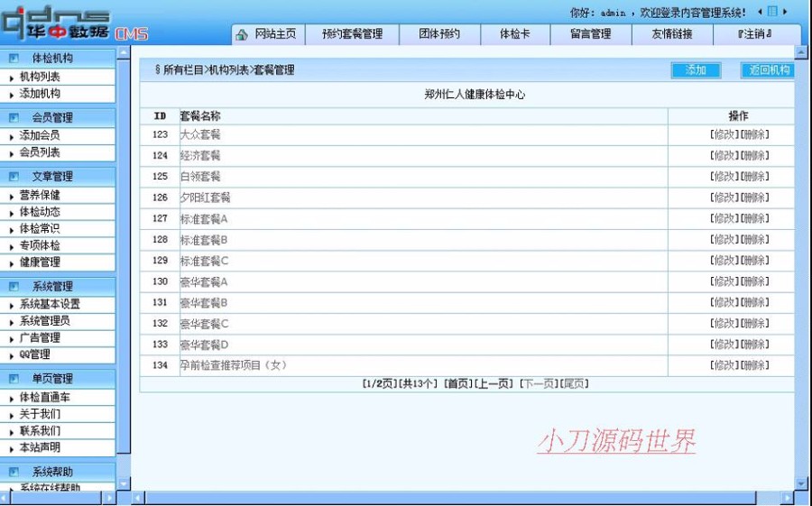Click the home icon beside 网站主页

click(x=241, y=34)
